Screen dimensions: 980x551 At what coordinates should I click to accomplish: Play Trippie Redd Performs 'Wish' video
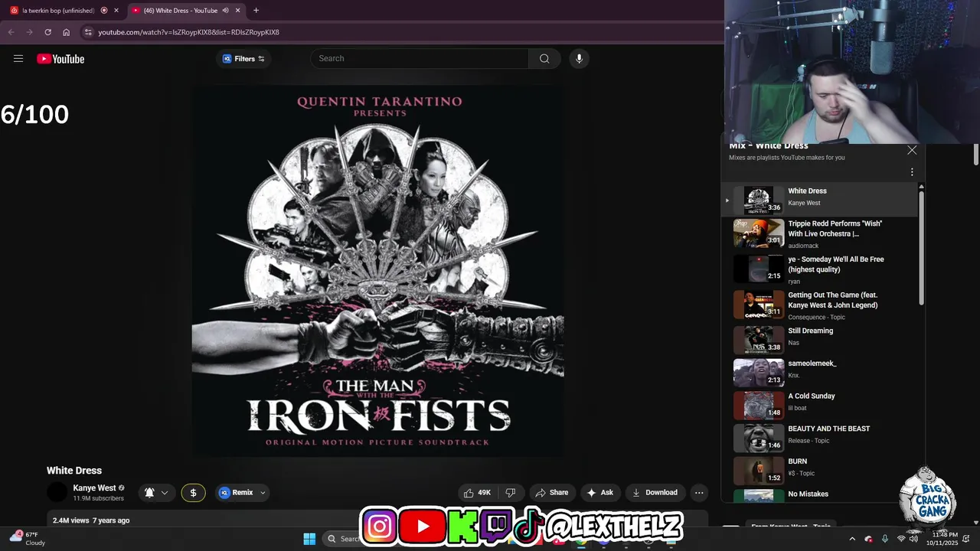click(x=819, y=233)
